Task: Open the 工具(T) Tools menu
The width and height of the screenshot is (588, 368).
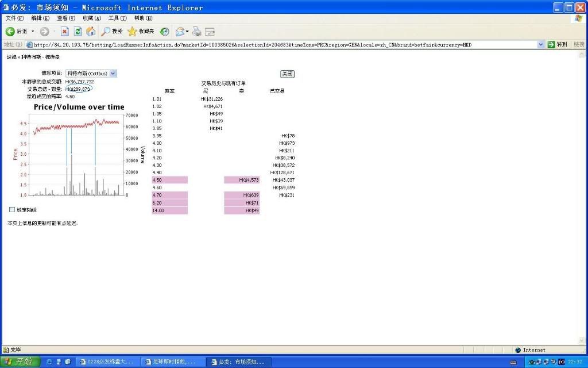Action: point(117,18)
